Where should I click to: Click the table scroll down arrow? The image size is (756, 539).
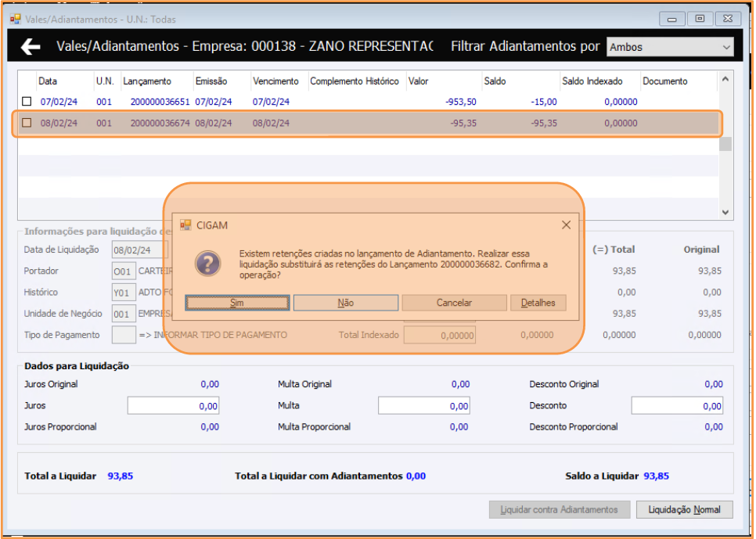pos(725,212)
